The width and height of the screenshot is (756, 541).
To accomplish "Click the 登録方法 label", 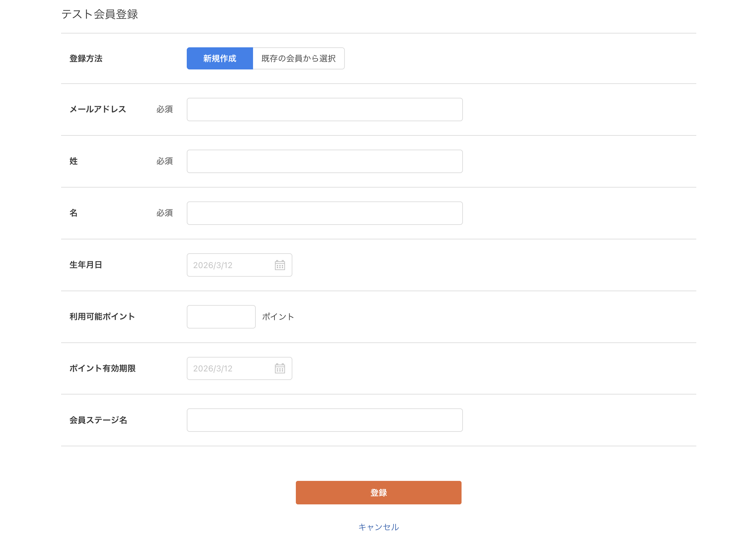I will 86,59.
